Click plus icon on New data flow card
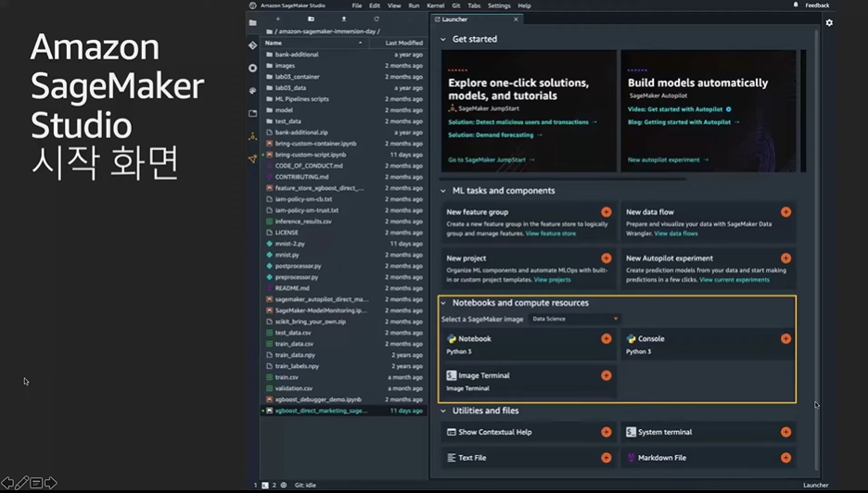 coord(785,212)
